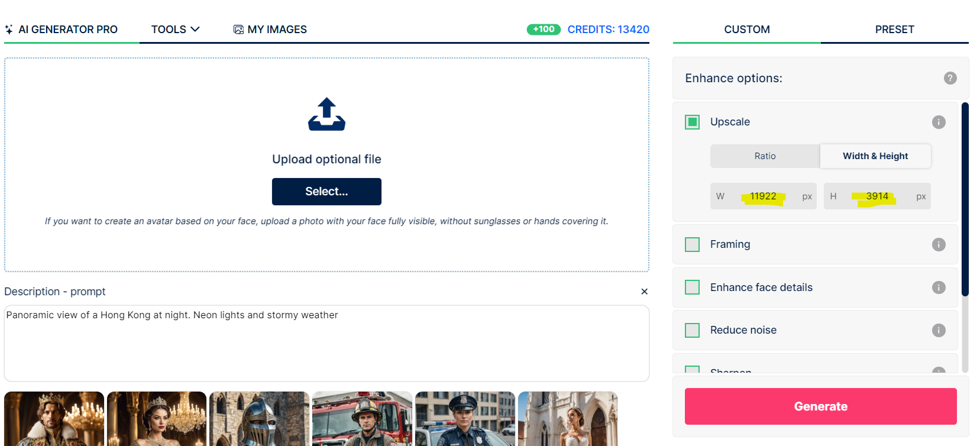Enable the Framing checkbox
Image resolution: width=980 pixels, height=446 pixels.
click(692, 244)
